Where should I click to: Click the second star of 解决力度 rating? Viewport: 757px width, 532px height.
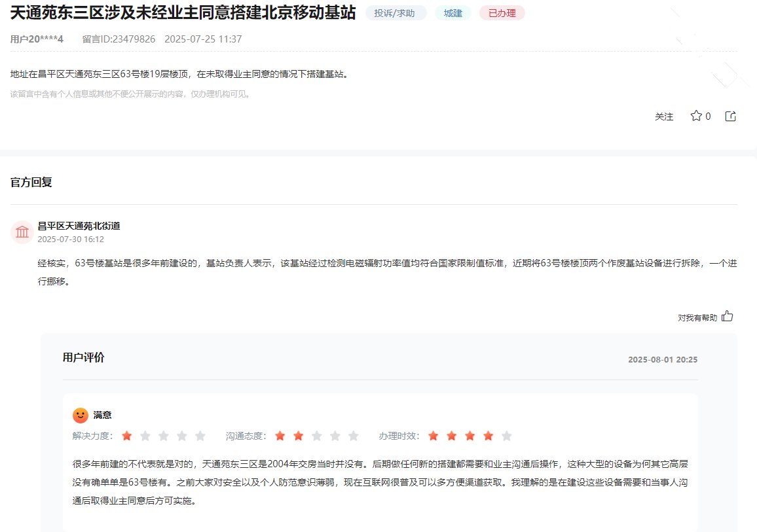coord(145,436)
